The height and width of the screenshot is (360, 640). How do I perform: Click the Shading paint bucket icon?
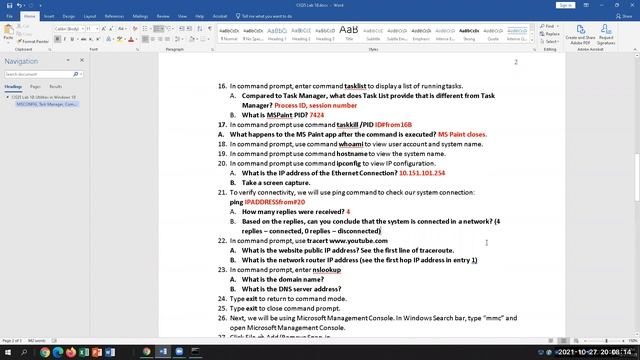[x=192, y=39]
